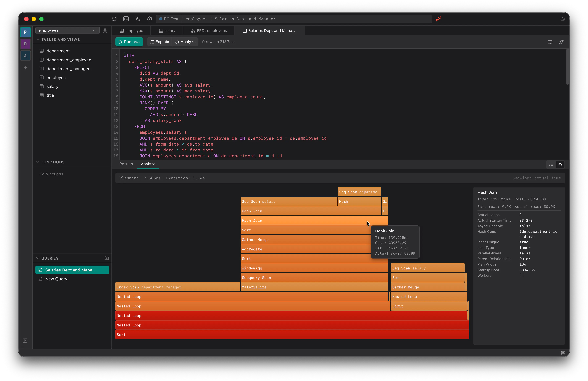Click the AI sparkle icon in editor toolbar
The image size is (588, 381).
tap(562, 42)
